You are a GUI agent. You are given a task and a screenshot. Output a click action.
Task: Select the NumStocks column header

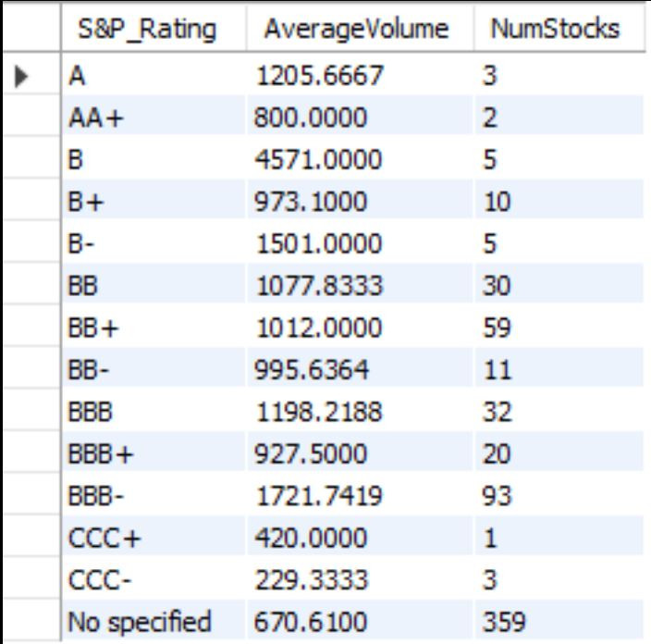pos(559,29)
